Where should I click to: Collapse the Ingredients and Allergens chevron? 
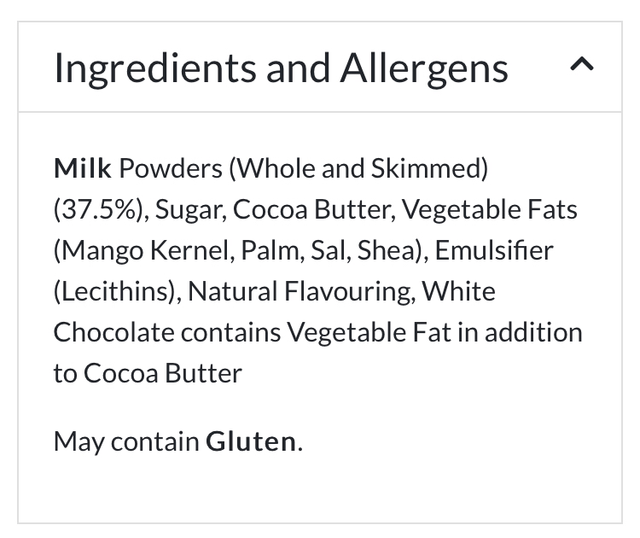pos(581,66)
